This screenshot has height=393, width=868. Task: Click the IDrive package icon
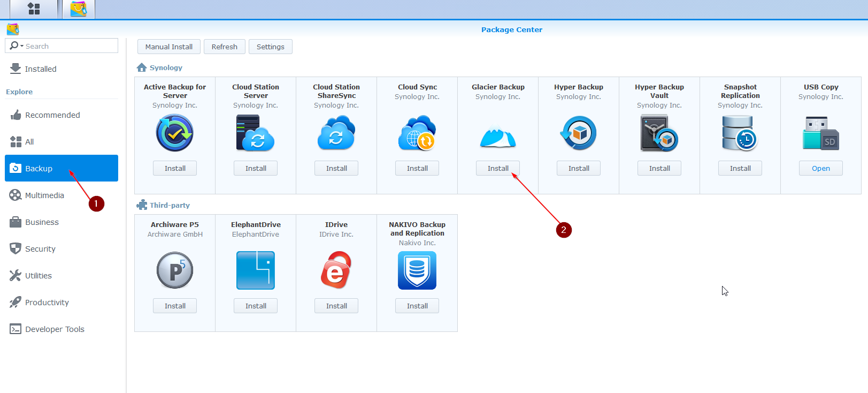tap(336, 270)
